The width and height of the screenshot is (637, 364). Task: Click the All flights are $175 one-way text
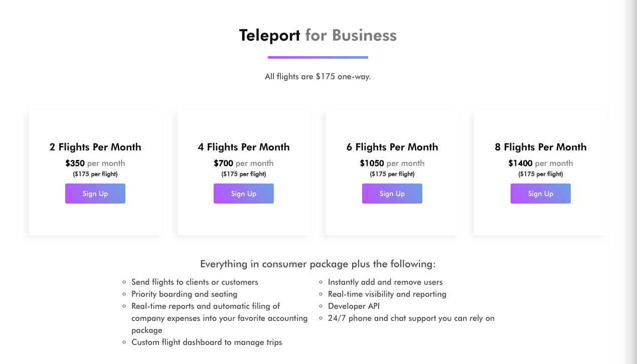(x=317, y=76)
